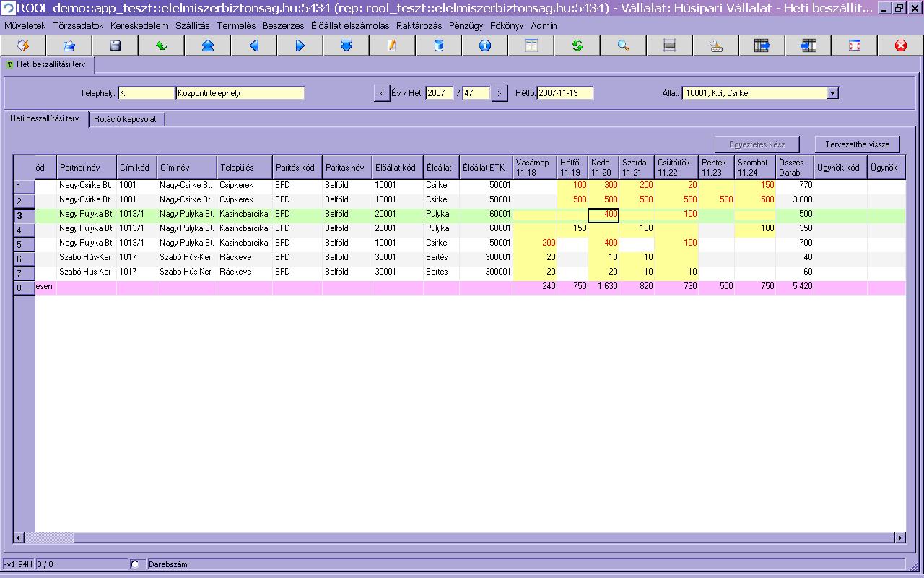The image size is (924, 578).
Task: Click the floppy disk save icon
Action: click(x=115, y=46)
